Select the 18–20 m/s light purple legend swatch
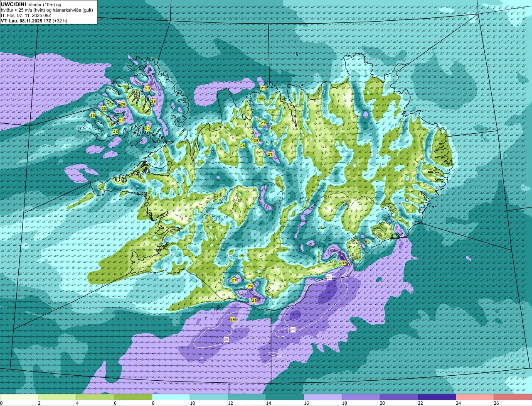This screenshot has width=532, height=406. coord(361,397)
